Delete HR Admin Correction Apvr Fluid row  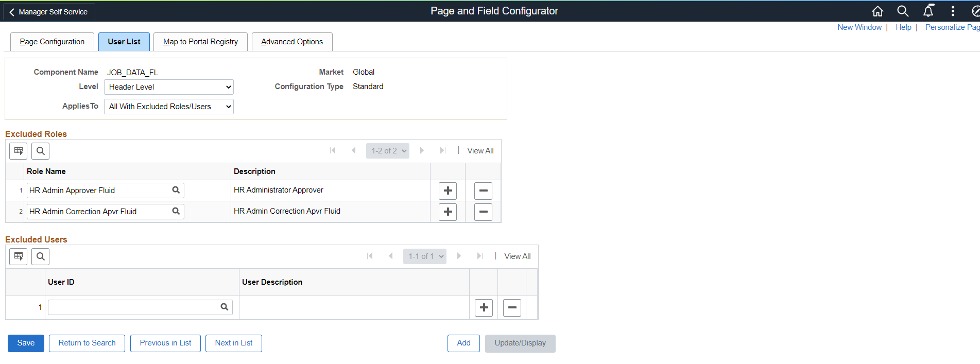[483, 212]
